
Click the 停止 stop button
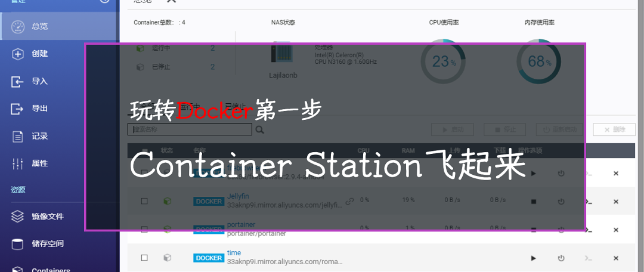tap(505, 129)
